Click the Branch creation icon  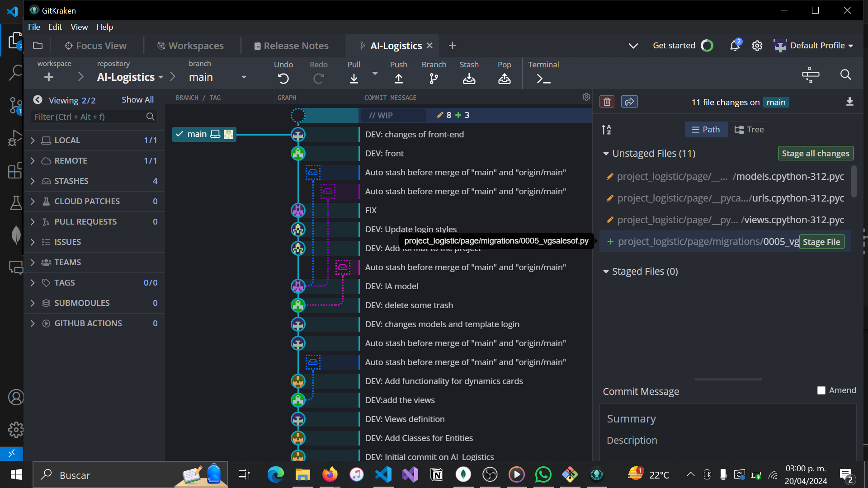pos(434,79)
